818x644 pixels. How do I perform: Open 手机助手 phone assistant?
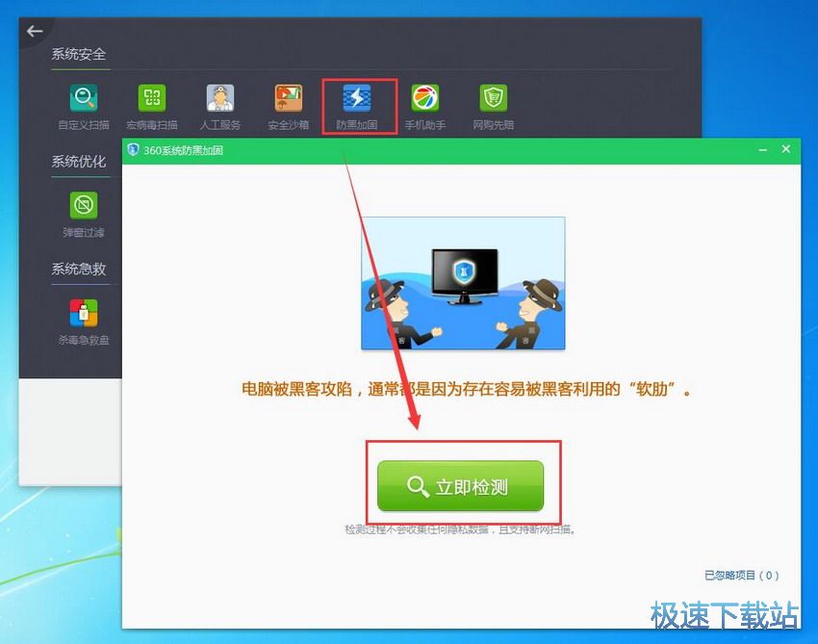click(x=425, y=107)
